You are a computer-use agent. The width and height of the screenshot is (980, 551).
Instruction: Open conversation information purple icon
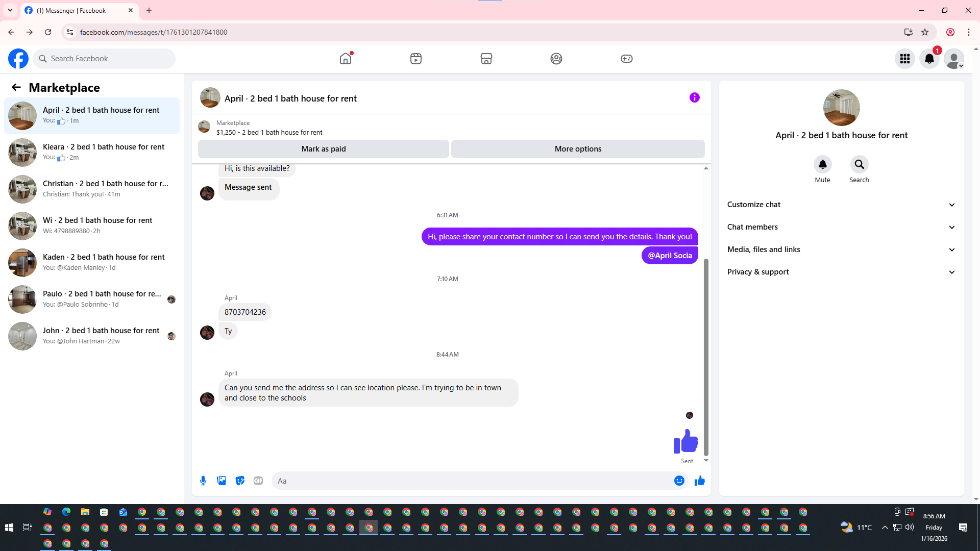pos(694,97)
